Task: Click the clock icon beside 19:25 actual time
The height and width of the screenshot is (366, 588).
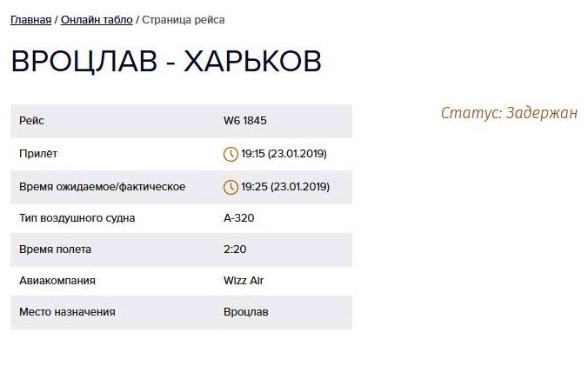Action: [x=231, y=187]
